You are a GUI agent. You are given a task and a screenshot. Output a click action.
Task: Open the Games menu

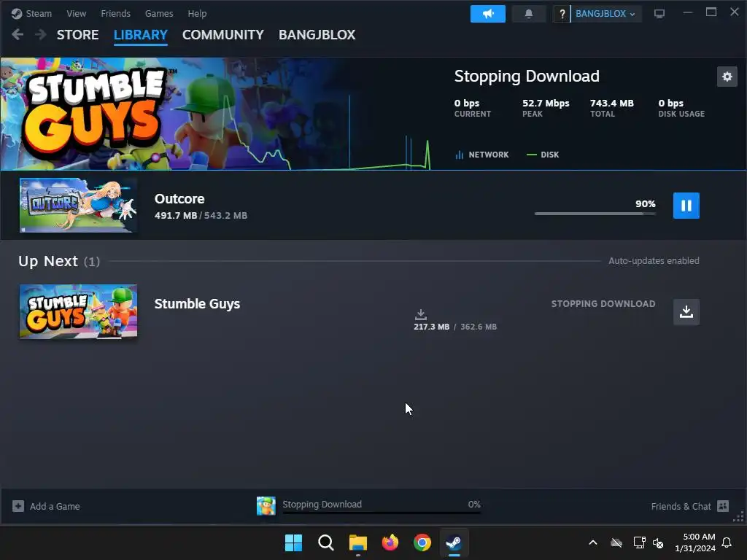click(158, 13)
